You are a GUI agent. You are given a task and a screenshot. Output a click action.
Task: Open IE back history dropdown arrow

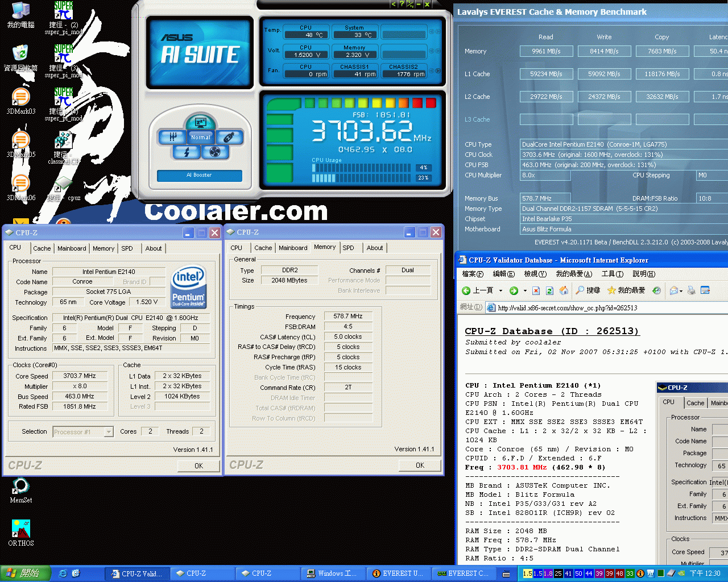coord(501,290)
